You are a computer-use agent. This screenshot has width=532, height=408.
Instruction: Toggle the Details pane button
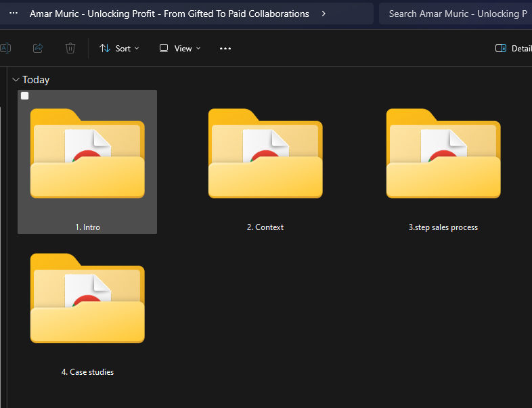[x=513, y=49]
